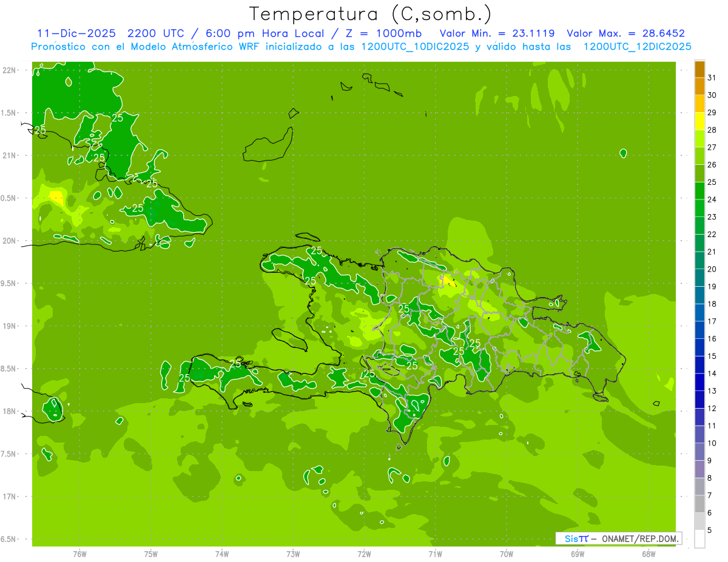Click legend scale value 6
The height and width of the screenshot is (562, 728).
click(x=710, y=513)
